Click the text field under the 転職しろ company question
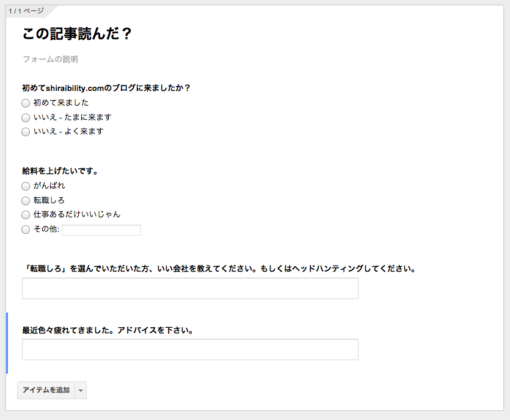 pyautogui.click(x=191, y=288)
